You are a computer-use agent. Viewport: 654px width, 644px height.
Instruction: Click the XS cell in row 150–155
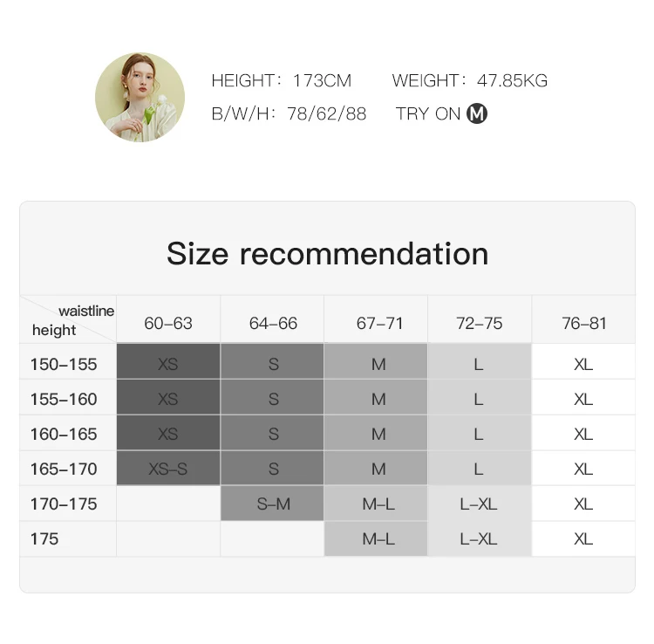168,364
